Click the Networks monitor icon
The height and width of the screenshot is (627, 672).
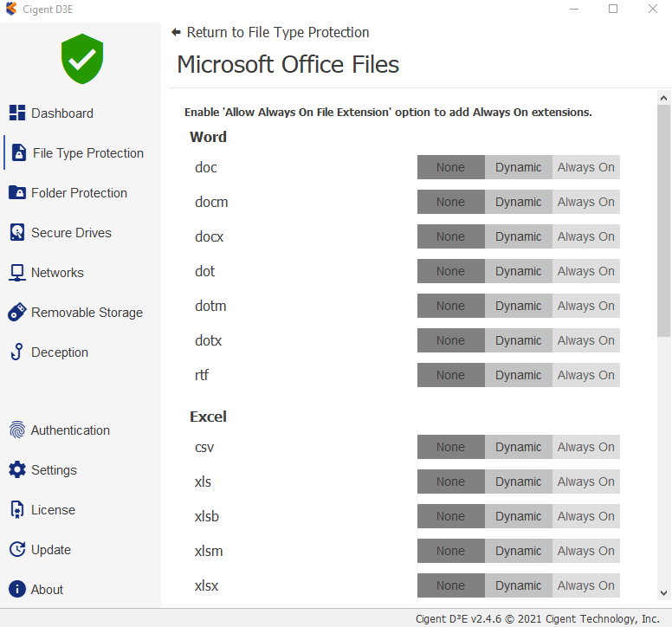pyautogui.click(x=17, y=273)
